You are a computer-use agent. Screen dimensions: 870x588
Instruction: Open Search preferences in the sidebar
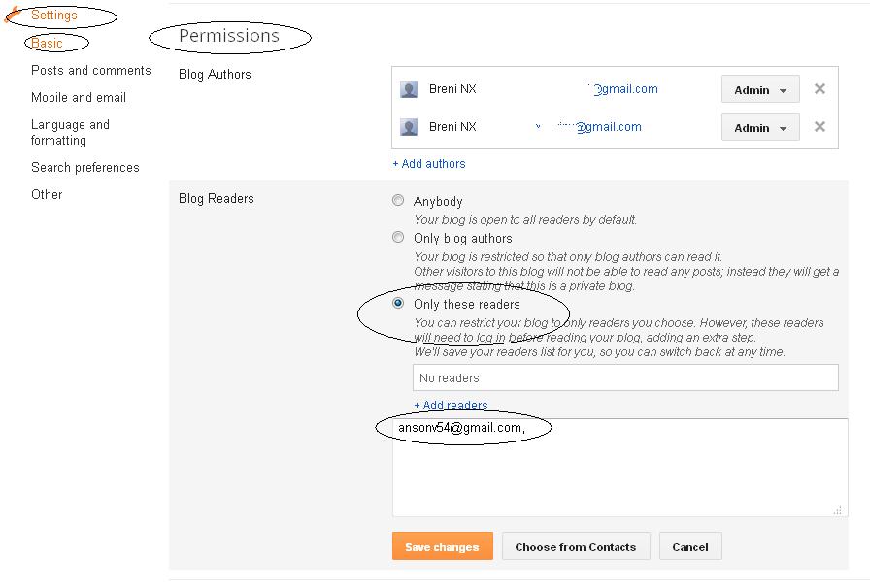click(85, 168)
